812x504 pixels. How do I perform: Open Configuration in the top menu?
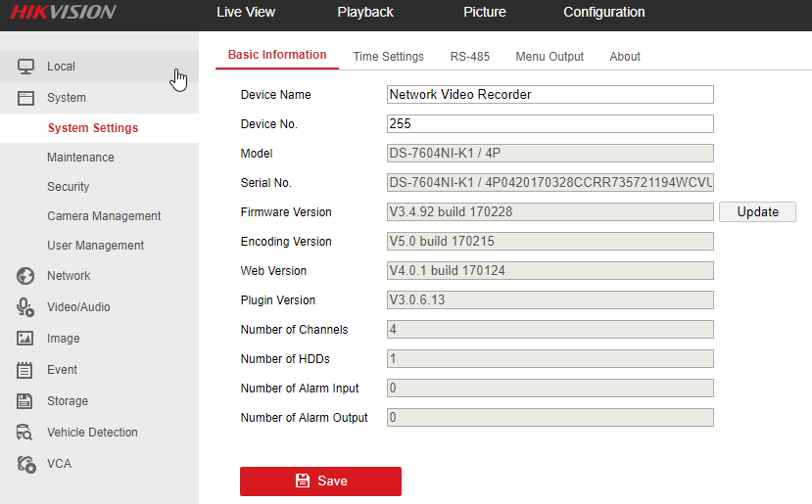603,13
